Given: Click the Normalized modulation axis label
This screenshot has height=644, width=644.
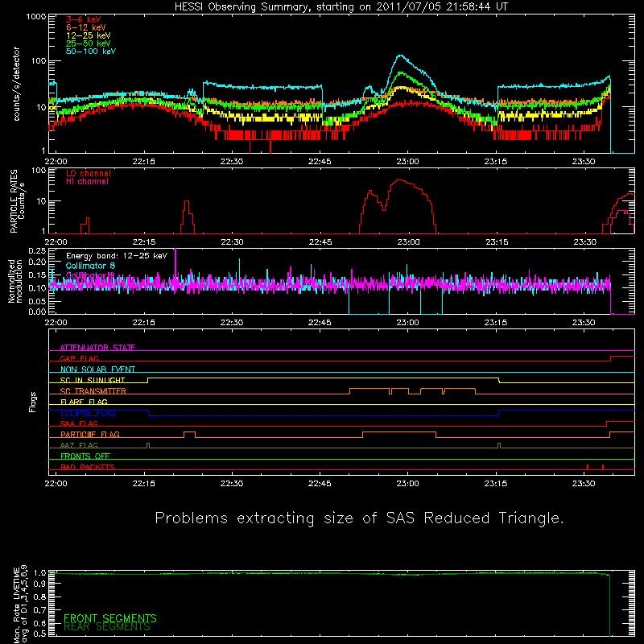Looking at the screenshot, I should point(15,281).
